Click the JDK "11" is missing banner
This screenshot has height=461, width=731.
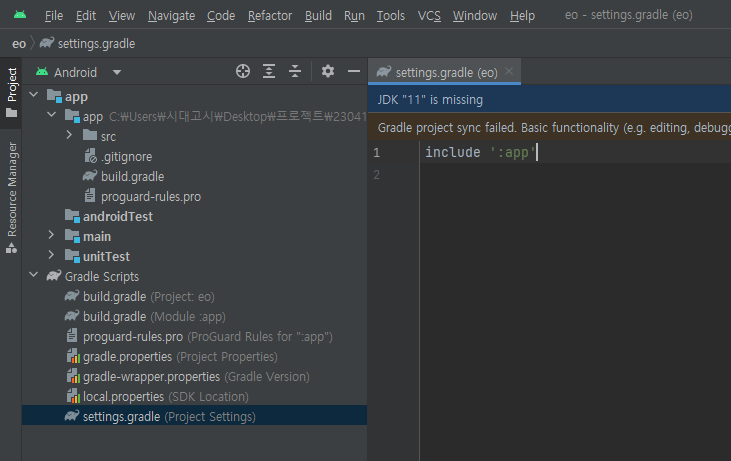pos(549,99)
